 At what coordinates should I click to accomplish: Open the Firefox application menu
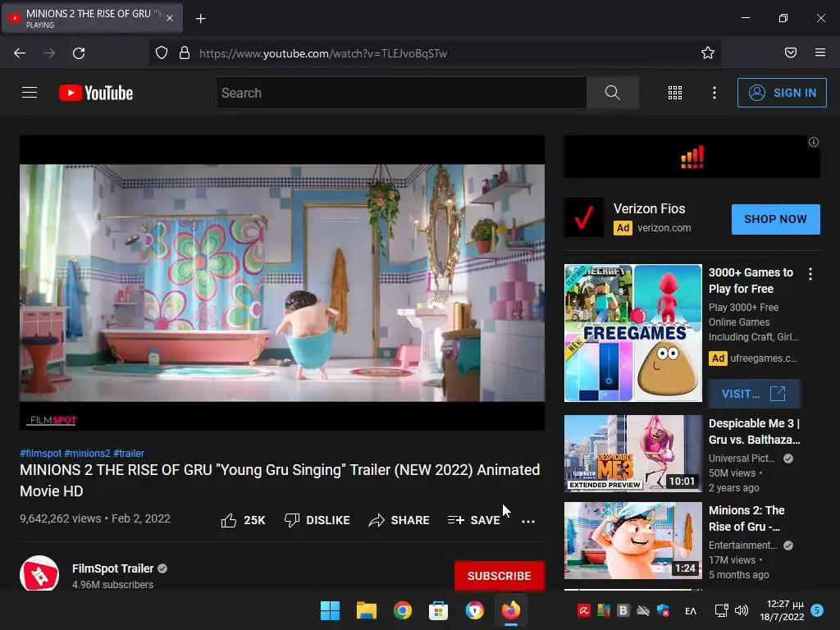(820, 52)
